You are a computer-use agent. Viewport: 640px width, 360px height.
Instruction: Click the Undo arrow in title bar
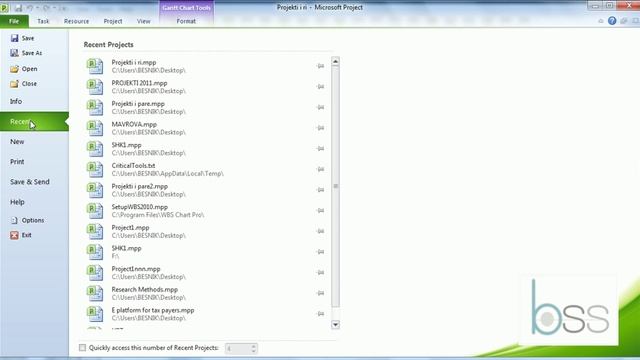pyautogui.click(x=30, y=8)
